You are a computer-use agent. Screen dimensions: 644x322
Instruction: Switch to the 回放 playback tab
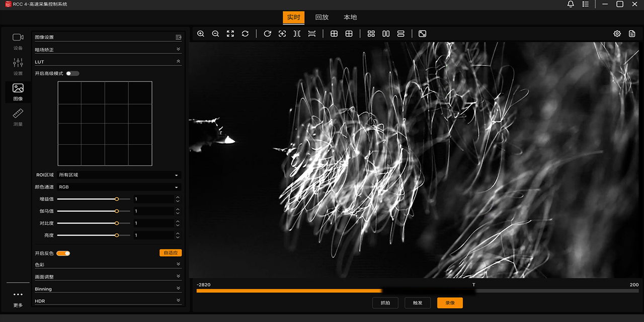pos(322,17)
